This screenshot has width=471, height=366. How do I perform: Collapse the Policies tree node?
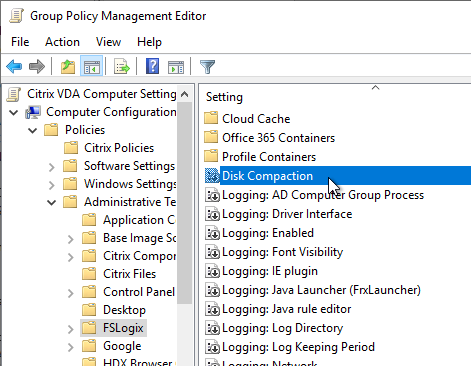33,130
